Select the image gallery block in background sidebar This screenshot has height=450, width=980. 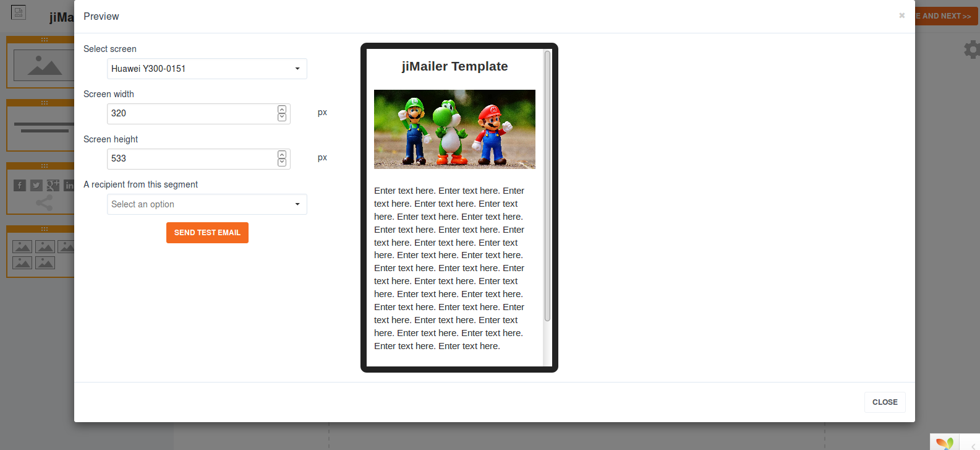(x=40, y=251)
